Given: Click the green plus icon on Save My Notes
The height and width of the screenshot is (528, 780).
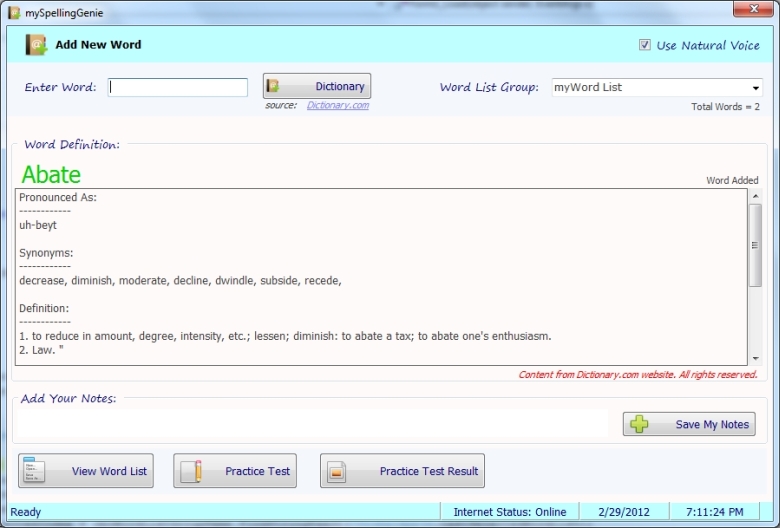Looking at the screenshot, I should tap(639, 424).
